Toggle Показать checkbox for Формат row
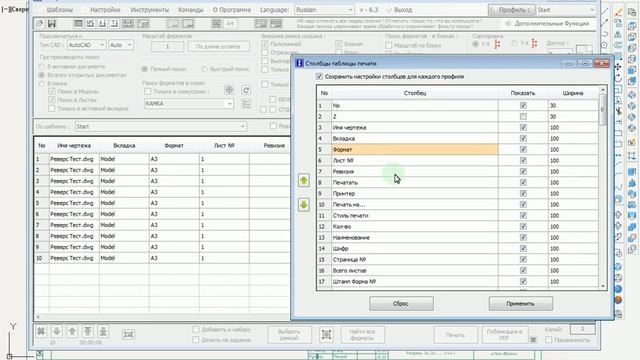 coord(523,149)
